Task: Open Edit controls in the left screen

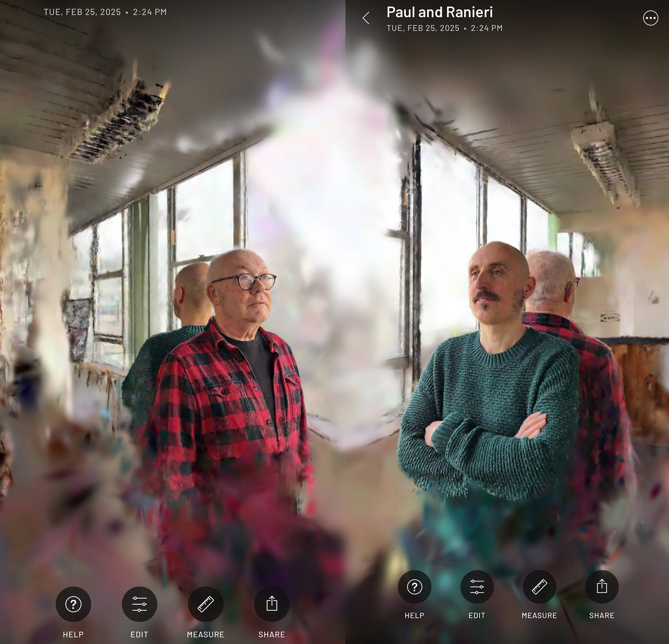Action: (139, 604)
